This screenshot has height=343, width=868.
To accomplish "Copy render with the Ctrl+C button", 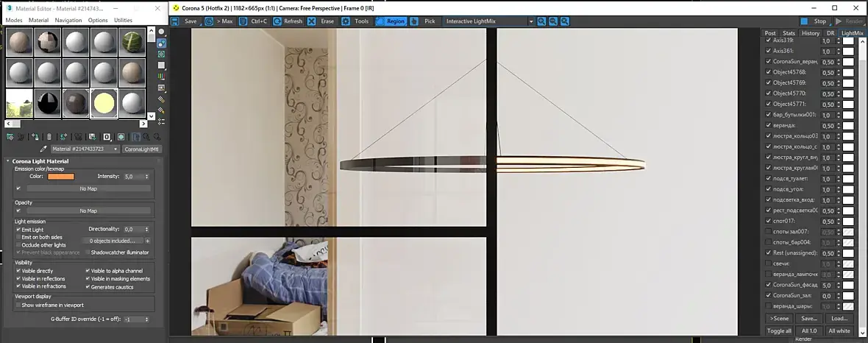I will [253, 21].
